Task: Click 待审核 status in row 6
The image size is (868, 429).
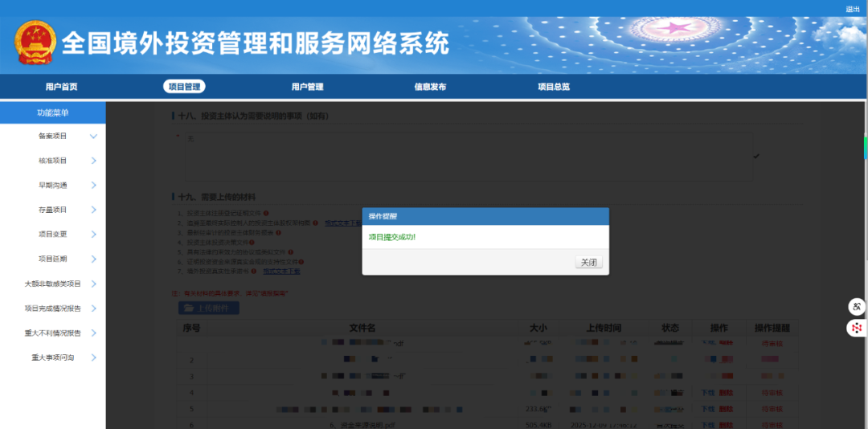Action: 772,425
